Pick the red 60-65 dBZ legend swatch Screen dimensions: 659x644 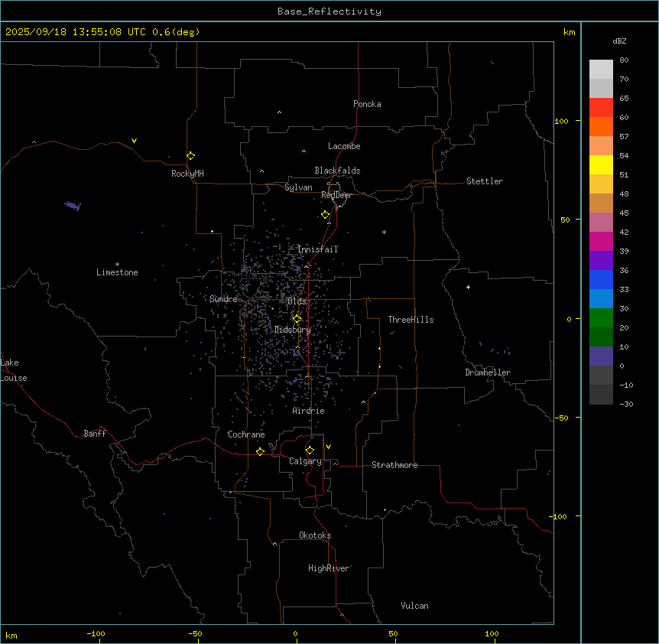pos(601,108)
